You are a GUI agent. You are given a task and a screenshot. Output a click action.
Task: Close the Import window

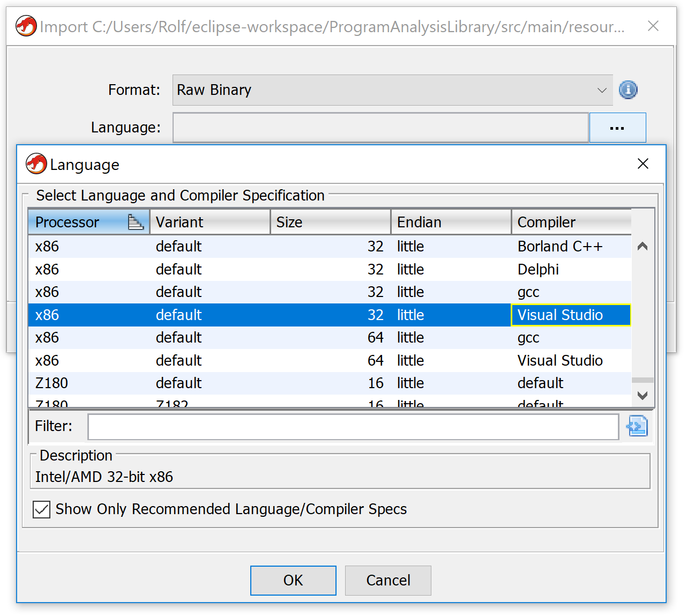653,26
